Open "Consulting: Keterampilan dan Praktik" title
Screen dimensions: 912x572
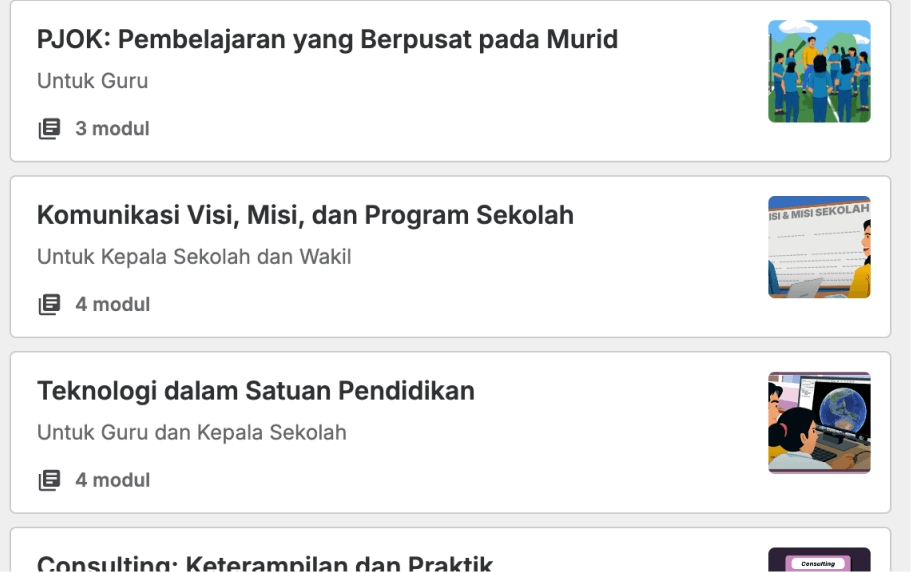tap(265, 563)
